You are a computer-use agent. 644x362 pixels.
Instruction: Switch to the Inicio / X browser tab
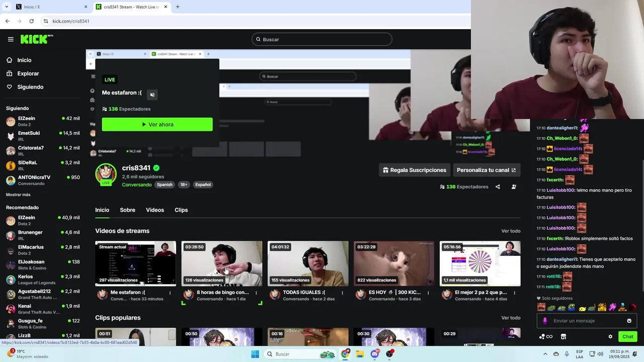(x=51, y=7)
